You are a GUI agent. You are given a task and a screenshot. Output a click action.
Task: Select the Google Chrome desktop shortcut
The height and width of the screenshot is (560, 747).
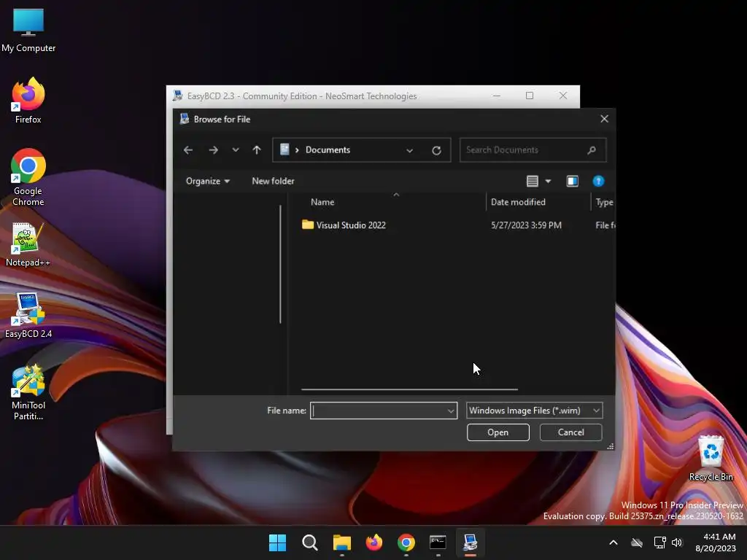pyautogui.click(x=28, y=177)
